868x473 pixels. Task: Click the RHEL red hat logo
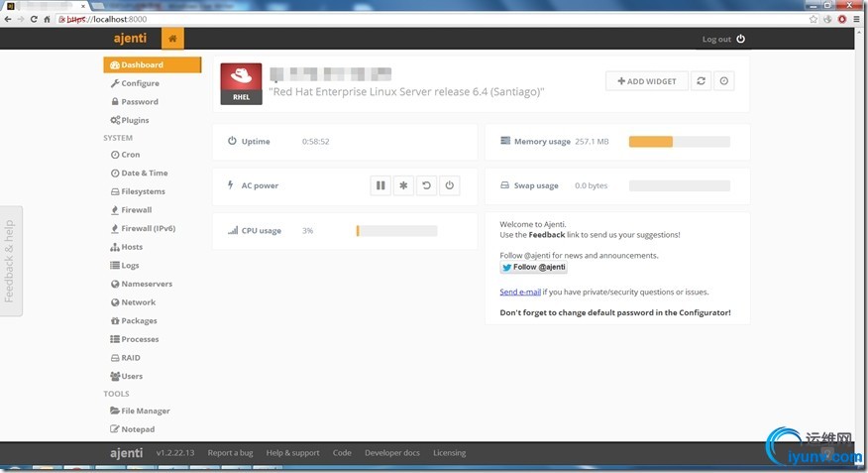[x=242, y=83]
